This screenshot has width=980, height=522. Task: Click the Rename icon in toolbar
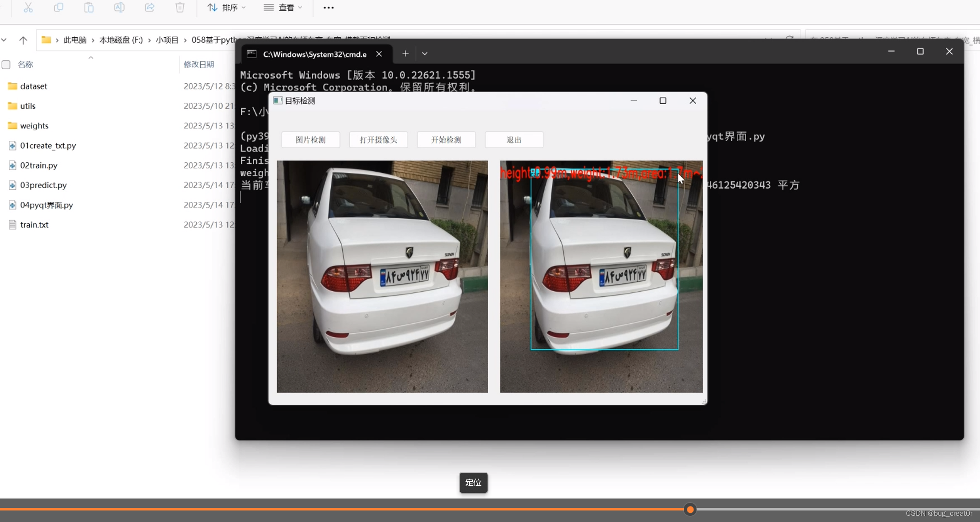click(119, 8)
